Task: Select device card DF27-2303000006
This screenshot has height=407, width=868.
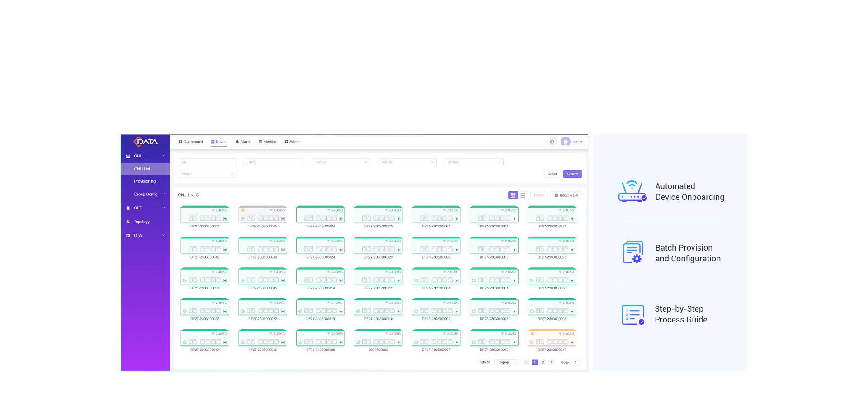Action: (x=436, y=245)
